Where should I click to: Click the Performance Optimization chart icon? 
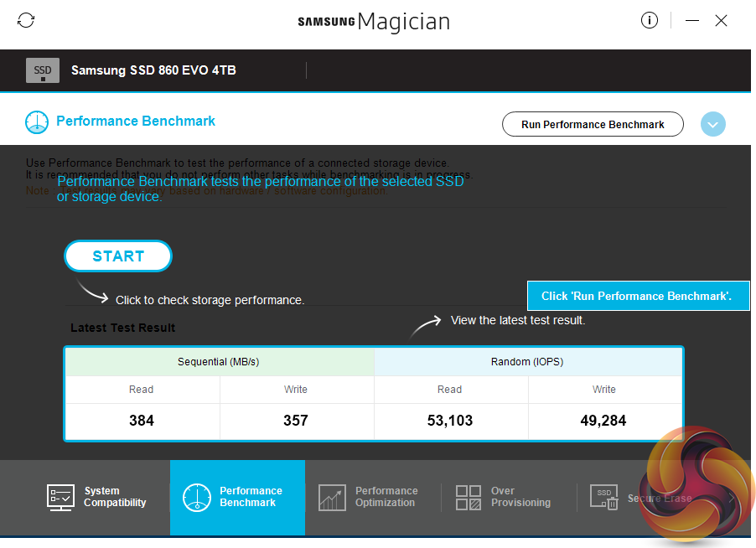click(x=332, y=498)
